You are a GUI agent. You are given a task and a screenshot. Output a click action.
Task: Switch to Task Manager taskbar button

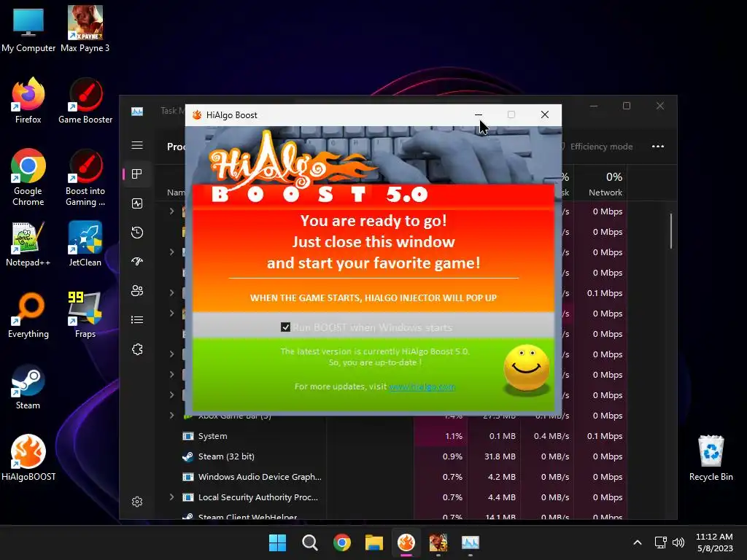click(471, 542)
